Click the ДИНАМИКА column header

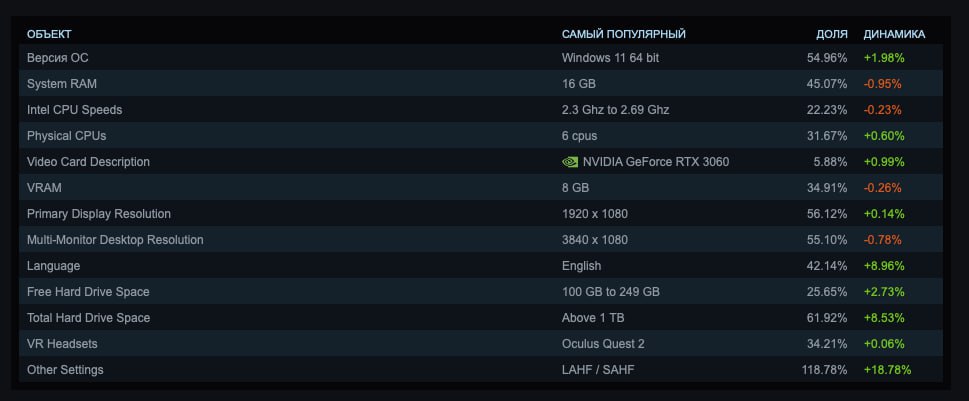click(x=894, y=34)
